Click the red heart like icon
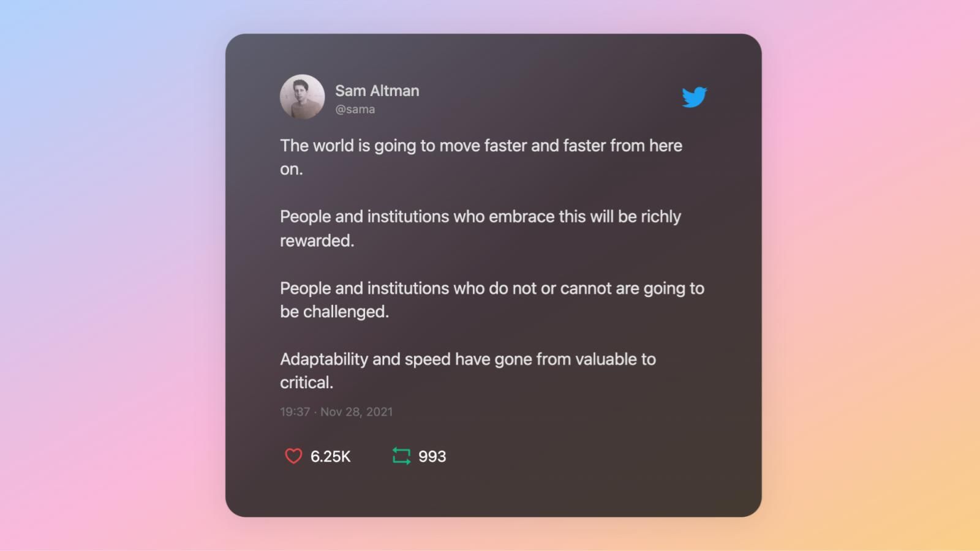 point(293,456)
